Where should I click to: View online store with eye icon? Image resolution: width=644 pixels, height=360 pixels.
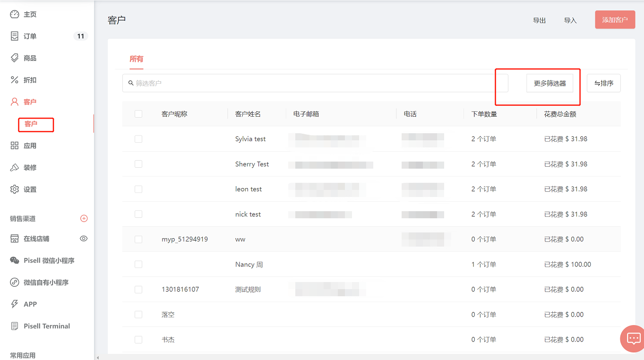pos(84,239)
